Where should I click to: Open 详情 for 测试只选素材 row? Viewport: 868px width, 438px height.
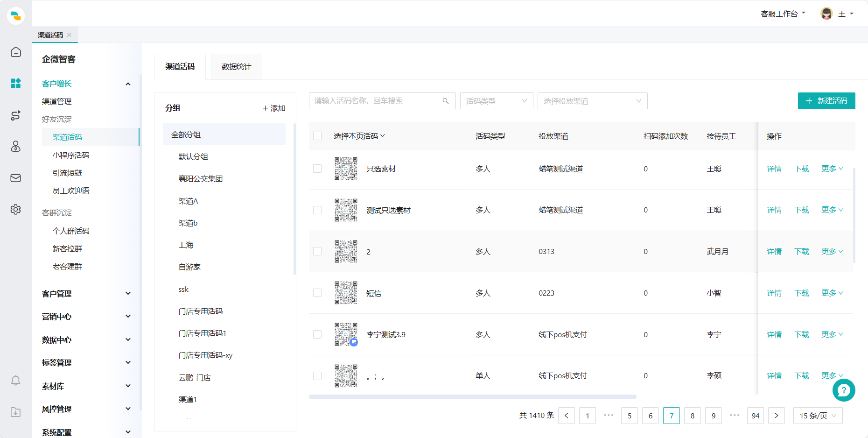(x=774, y=210)
